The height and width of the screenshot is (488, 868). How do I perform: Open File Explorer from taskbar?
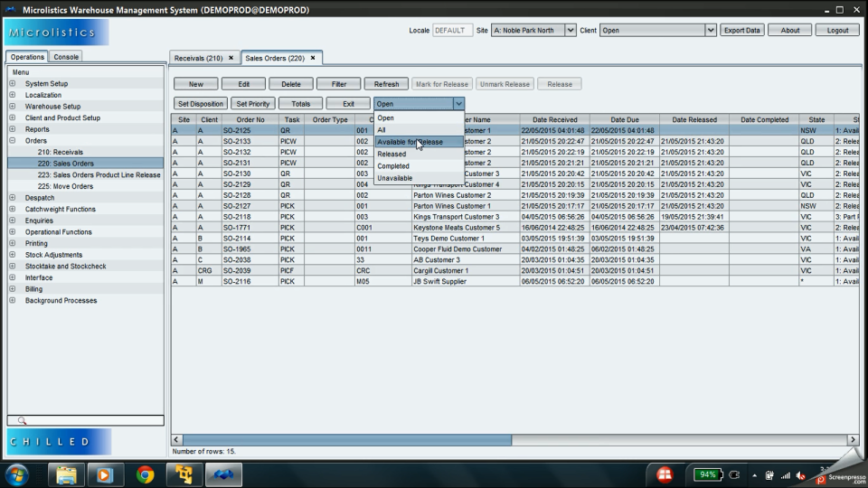point(66,474)
